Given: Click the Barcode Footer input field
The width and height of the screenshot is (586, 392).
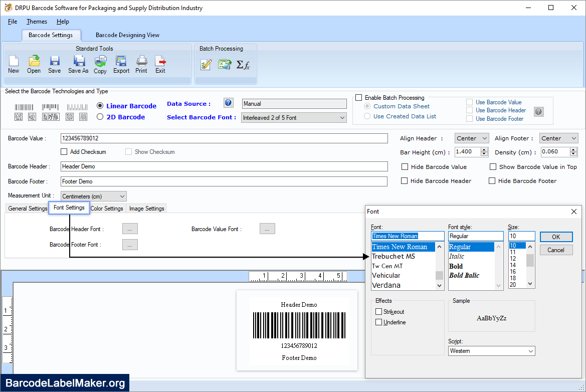Looking at the screenshot, I should pos(224,181).
